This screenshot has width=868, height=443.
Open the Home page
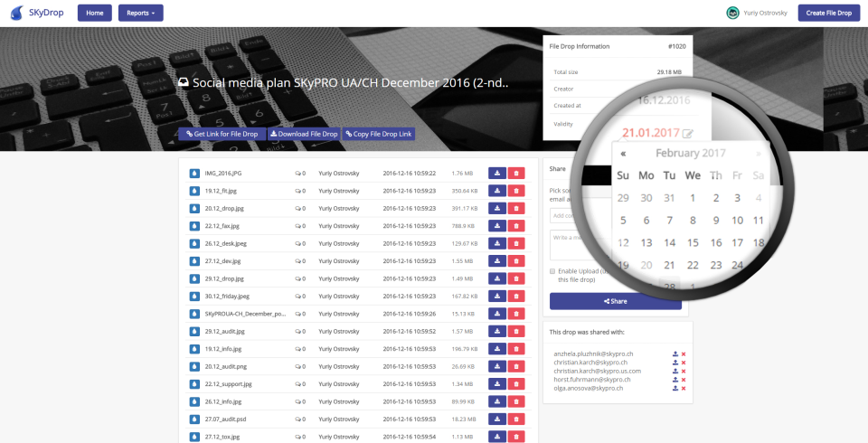coord(95,13)
